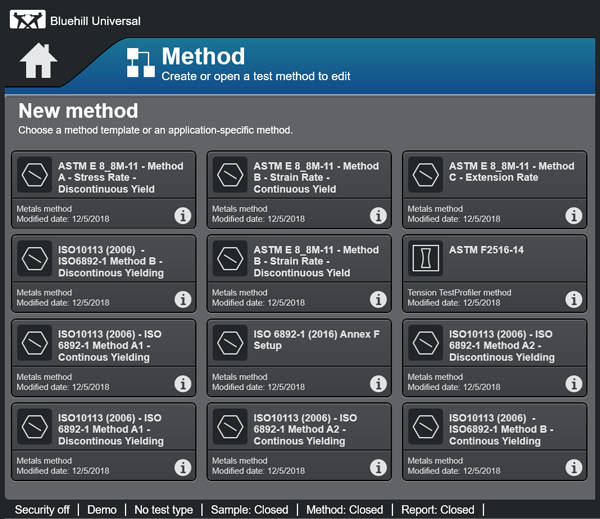The image size is (600, 519).
Task: Click the Method page title
Action: [x=203, y=56]
